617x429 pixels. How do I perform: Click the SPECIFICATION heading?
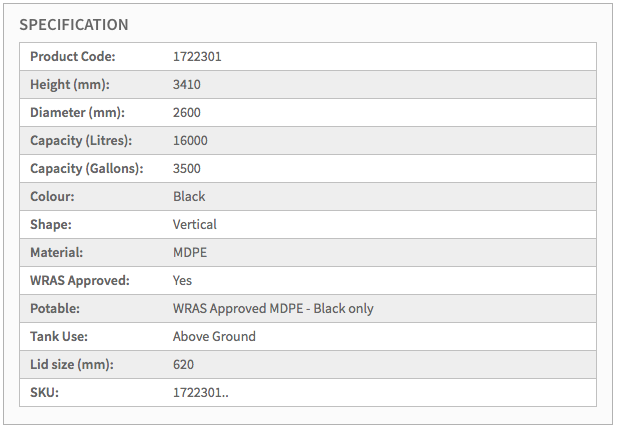coord(74,24)
